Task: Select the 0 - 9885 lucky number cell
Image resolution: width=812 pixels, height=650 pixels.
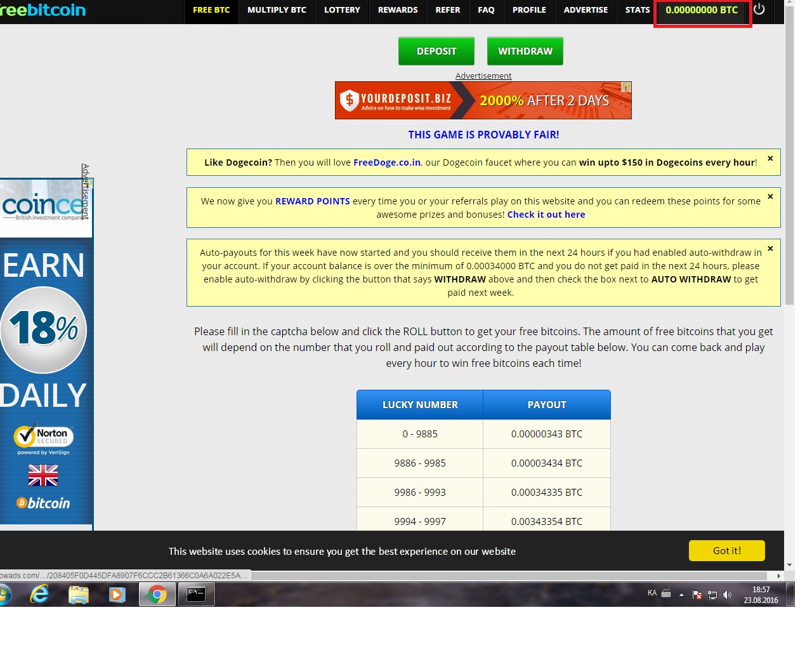Action: (x=420, y=434)
